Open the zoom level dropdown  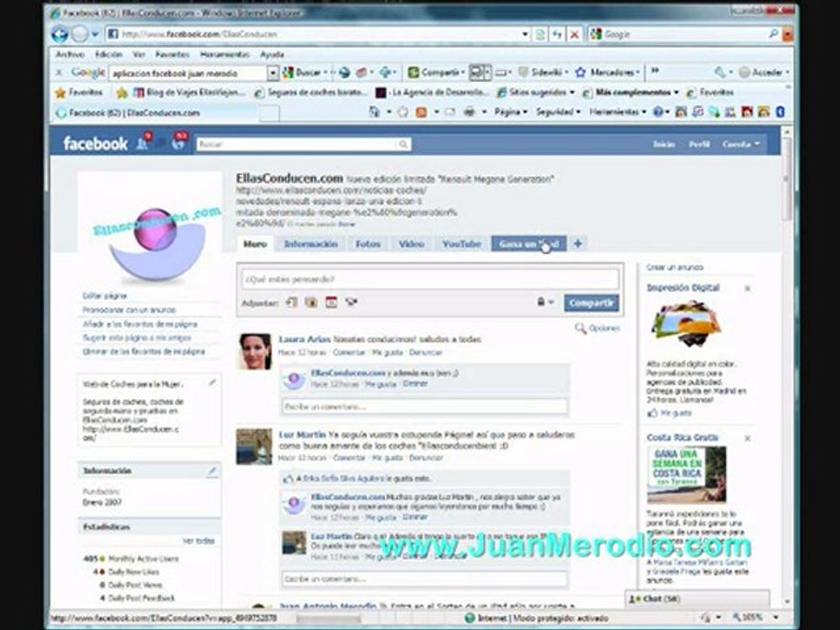tap(776, 618)
